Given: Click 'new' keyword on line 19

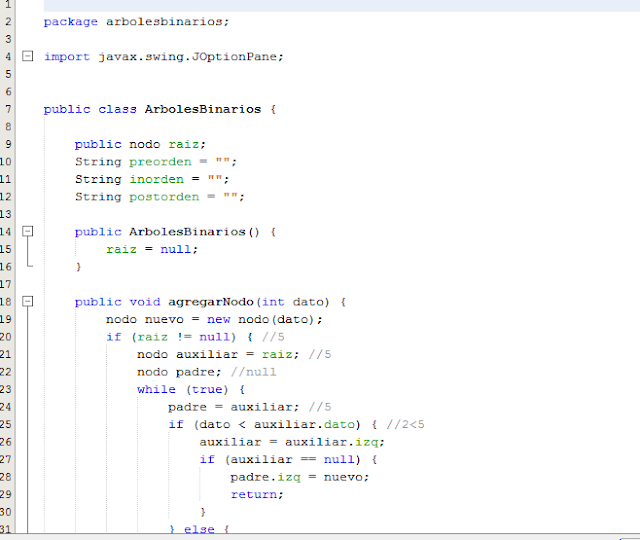Looking at the screenshot, I should pyautogui.click(x=218, y=320).
